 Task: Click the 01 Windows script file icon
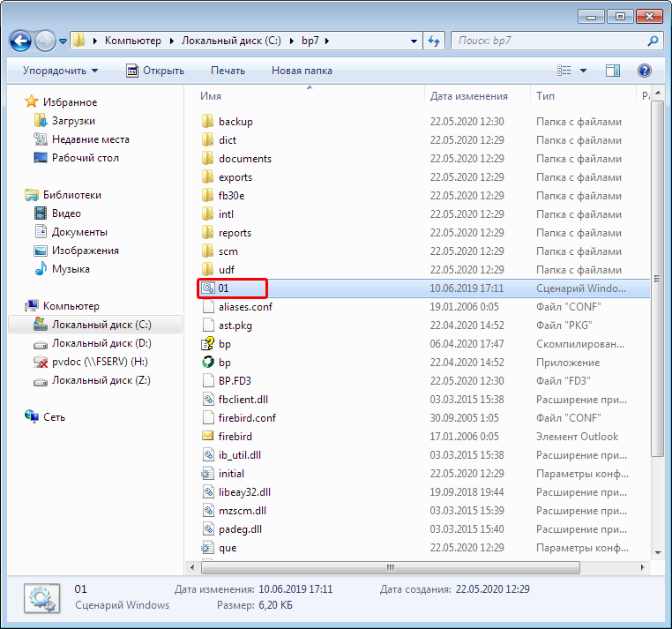pos(208,288)
